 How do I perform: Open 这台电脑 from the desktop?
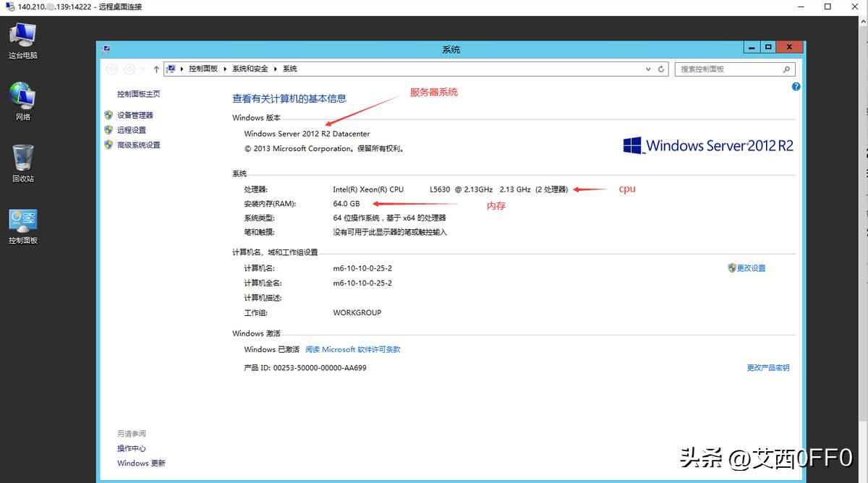coord(22,34)
